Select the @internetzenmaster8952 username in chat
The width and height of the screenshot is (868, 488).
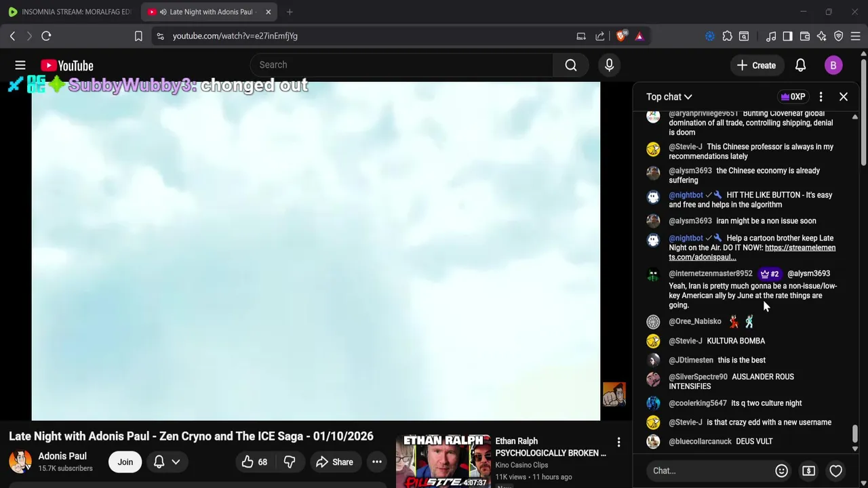tap(711, 273)
